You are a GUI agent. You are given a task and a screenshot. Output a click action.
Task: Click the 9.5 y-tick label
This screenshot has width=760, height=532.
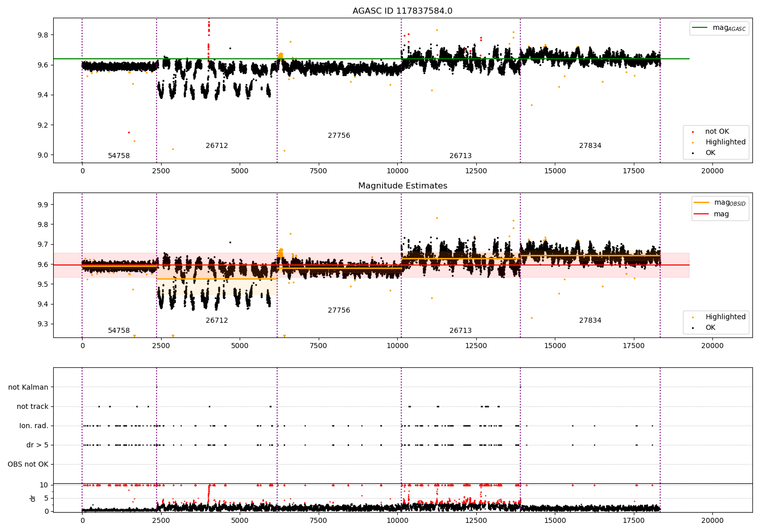(42, 285)
